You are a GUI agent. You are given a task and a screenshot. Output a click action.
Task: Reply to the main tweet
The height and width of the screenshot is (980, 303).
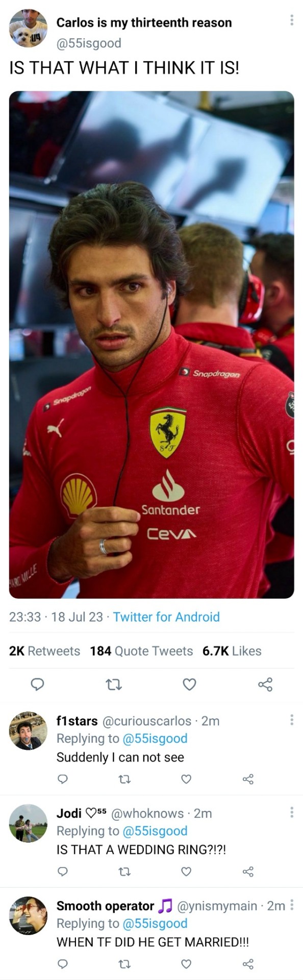point(37,684)
